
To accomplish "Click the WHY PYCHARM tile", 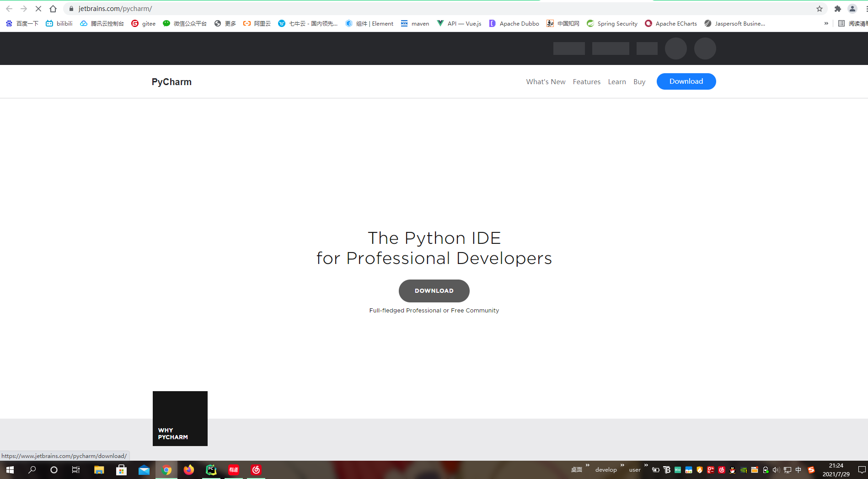I will [180, 419].
